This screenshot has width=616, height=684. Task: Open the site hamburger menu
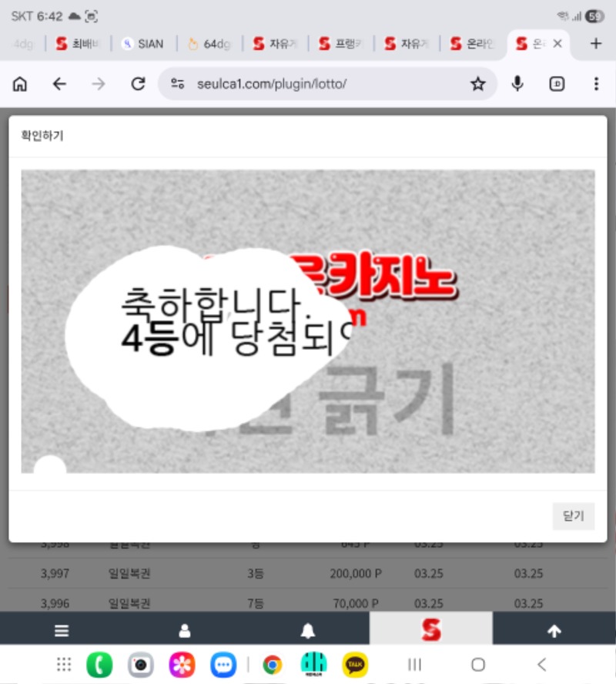62,631
